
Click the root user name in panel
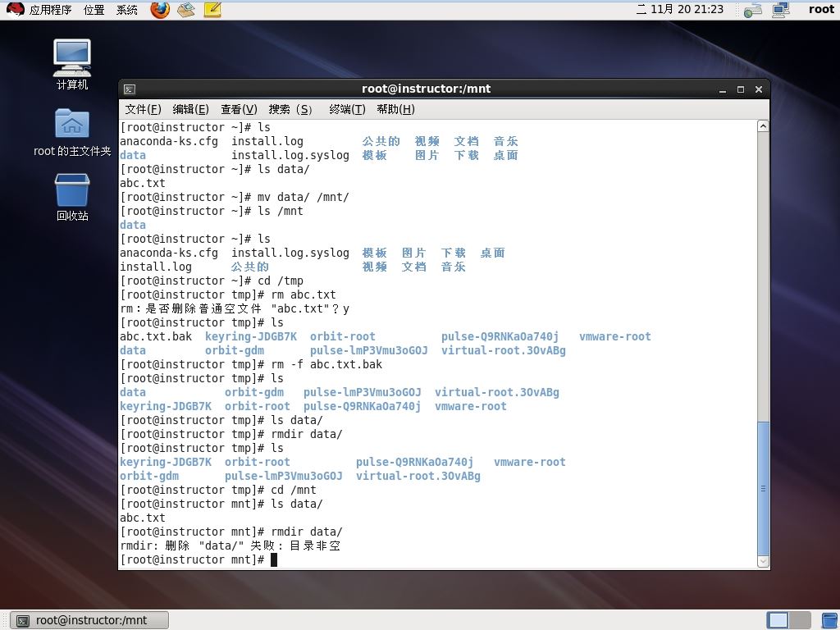tap(821, 10)
